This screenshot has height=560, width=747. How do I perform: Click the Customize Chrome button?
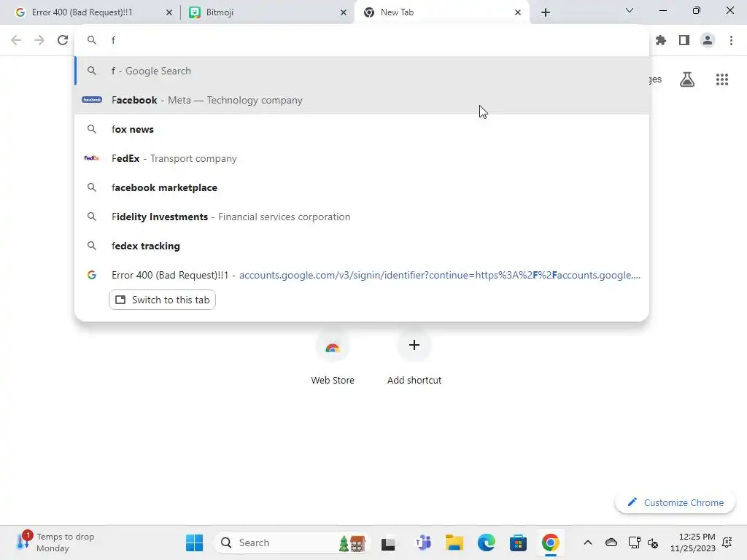coord(675,502)
